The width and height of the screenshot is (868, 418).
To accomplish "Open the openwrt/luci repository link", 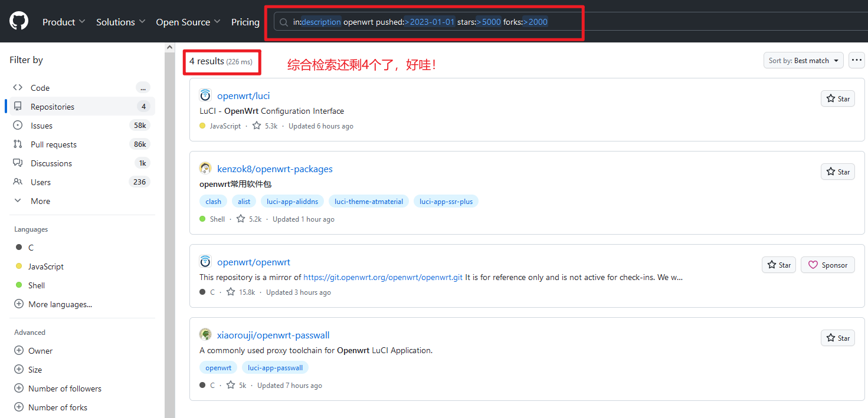I will (x=243, y=96).
